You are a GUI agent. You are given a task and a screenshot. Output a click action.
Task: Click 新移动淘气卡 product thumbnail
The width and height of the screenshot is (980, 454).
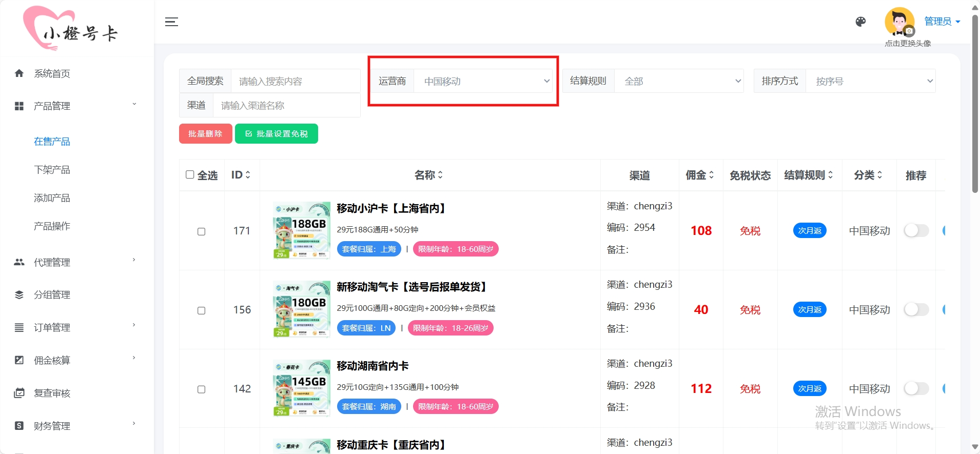(x=302, y=309)
